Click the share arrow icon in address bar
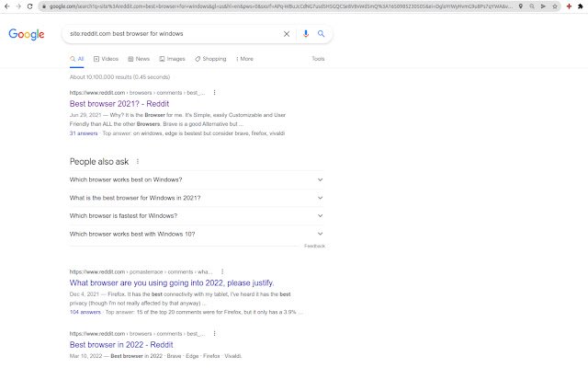This screenshot has height=368, width=588. [543, 6]
